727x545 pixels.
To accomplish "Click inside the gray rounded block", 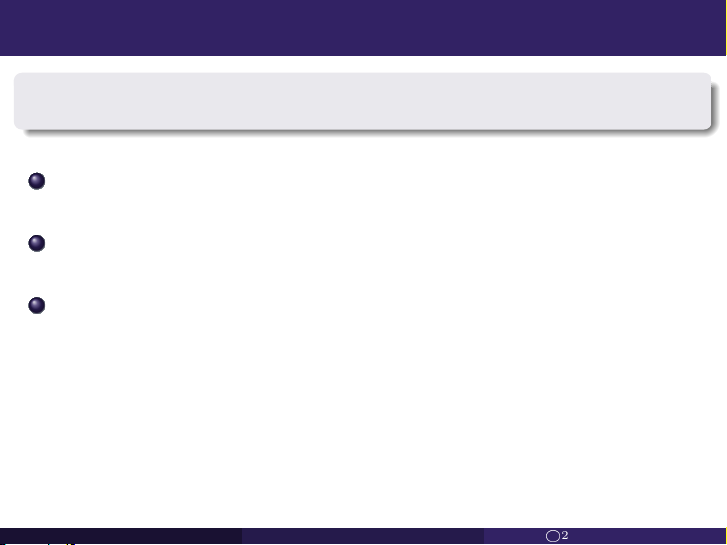I will [x=363, y=101].
